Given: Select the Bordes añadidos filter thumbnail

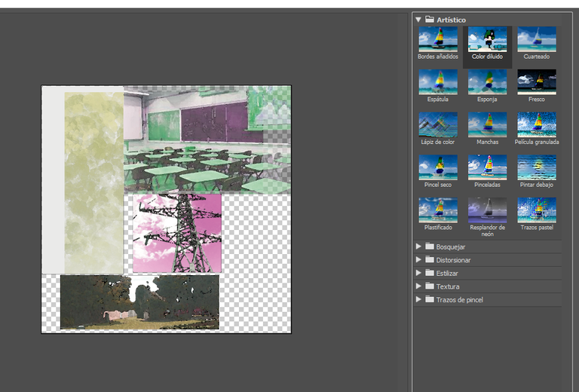Looking at the screenshot, I should [438, 39].
